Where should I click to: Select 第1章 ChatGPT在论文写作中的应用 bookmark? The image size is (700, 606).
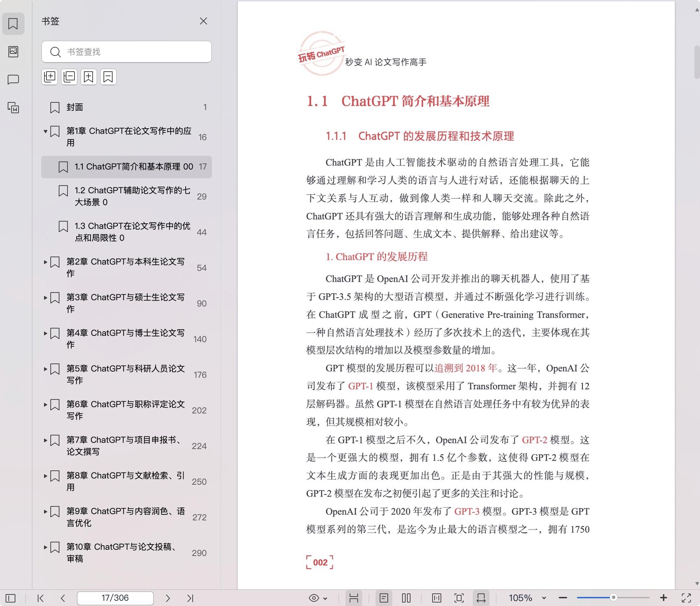(x=127, y=137)
